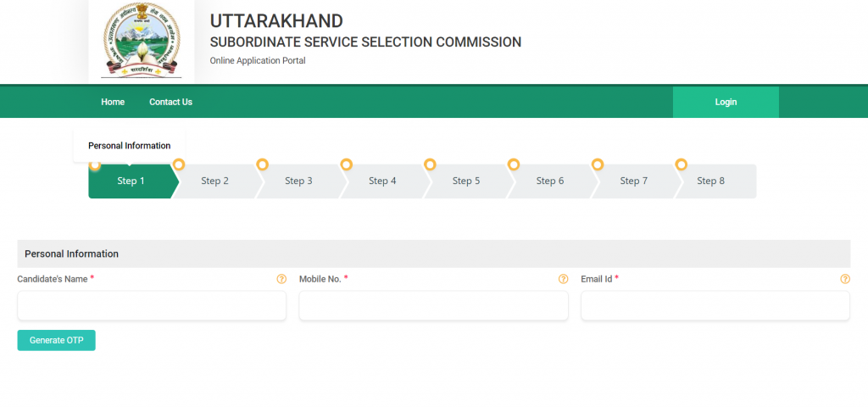
Task: Go to the Home menu item
Action: 113,102
